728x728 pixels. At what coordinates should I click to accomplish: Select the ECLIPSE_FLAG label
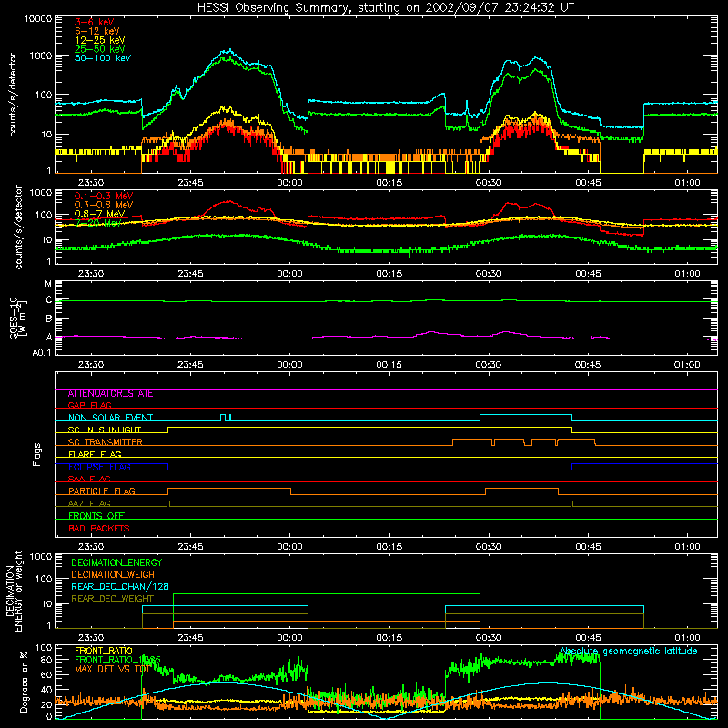pyautogui.click(x=99, y=467)
